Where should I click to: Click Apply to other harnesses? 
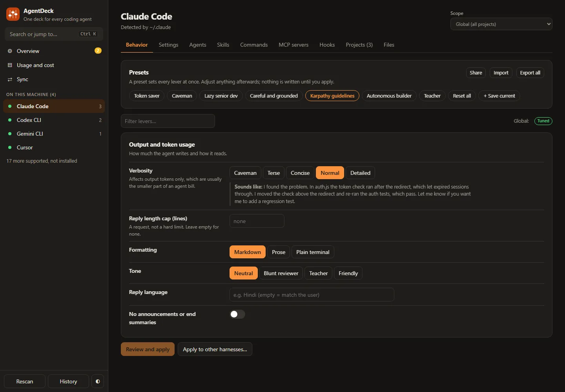pos(215,349)
